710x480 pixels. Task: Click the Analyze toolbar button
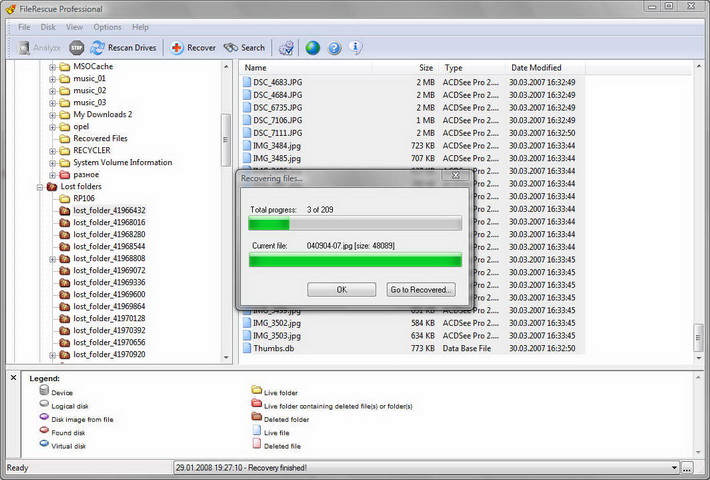coord(39,48)
